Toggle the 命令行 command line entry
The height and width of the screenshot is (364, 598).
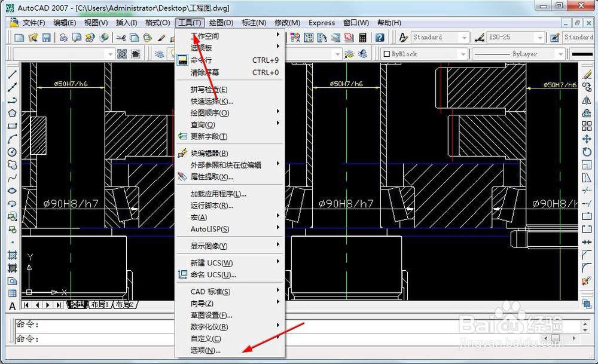coord(230,60)
